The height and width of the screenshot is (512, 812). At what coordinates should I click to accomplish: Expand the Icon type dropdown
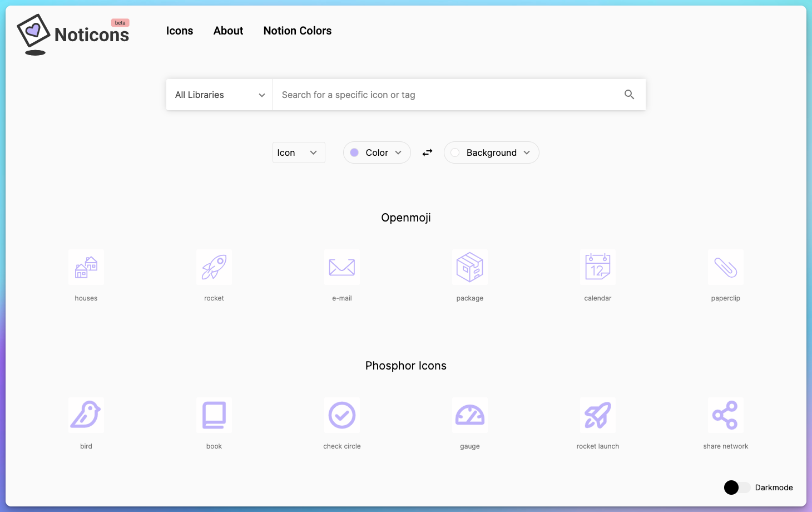(299, 152)
